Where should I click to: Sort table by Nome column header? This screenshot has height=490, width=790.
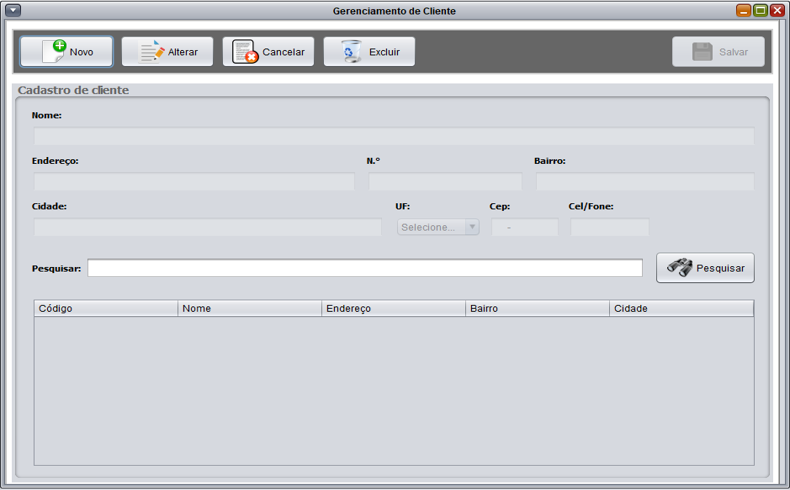[250, 309]
